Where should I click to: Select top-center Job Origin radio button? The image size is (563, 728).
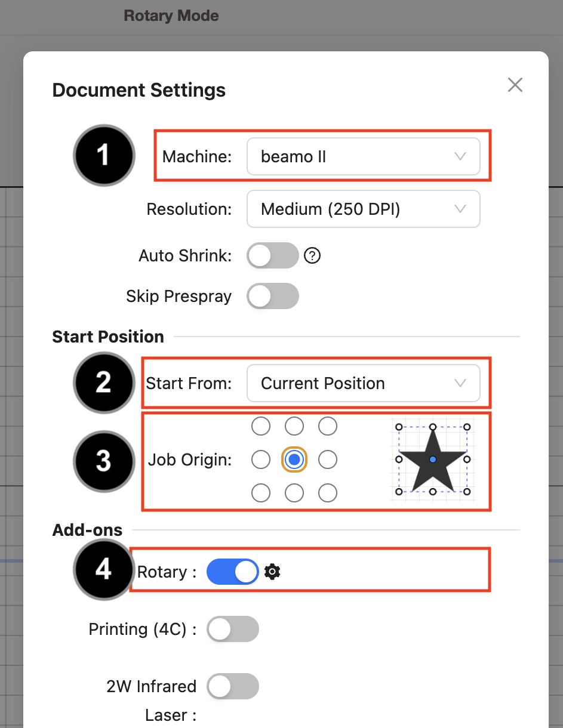tap(294, 426)
